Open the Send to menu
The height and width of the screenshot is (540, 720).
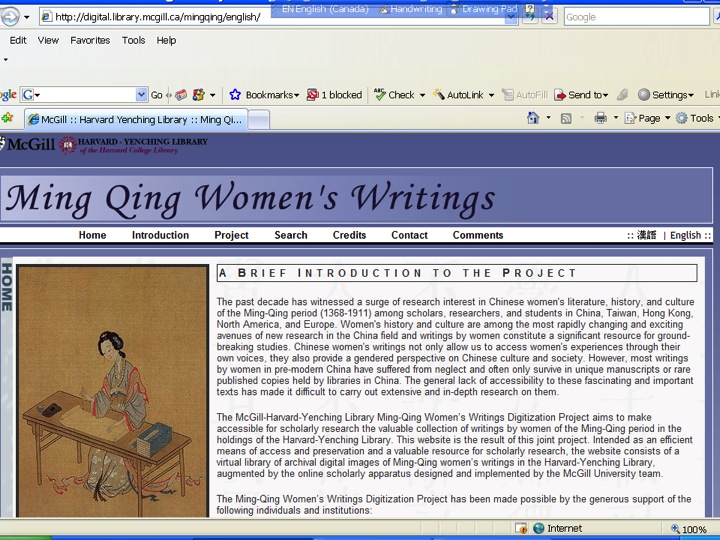coord(581,95)
